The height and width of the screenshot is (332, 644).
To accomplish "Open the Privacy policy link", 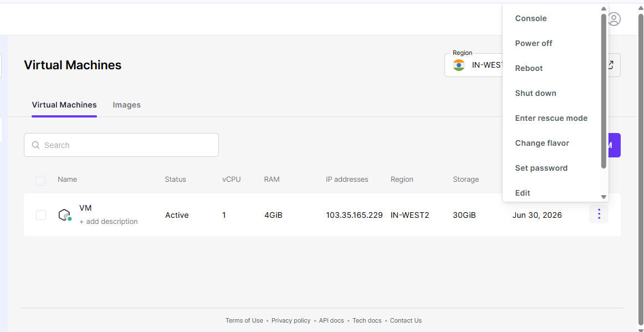I will tap(291, 320).
